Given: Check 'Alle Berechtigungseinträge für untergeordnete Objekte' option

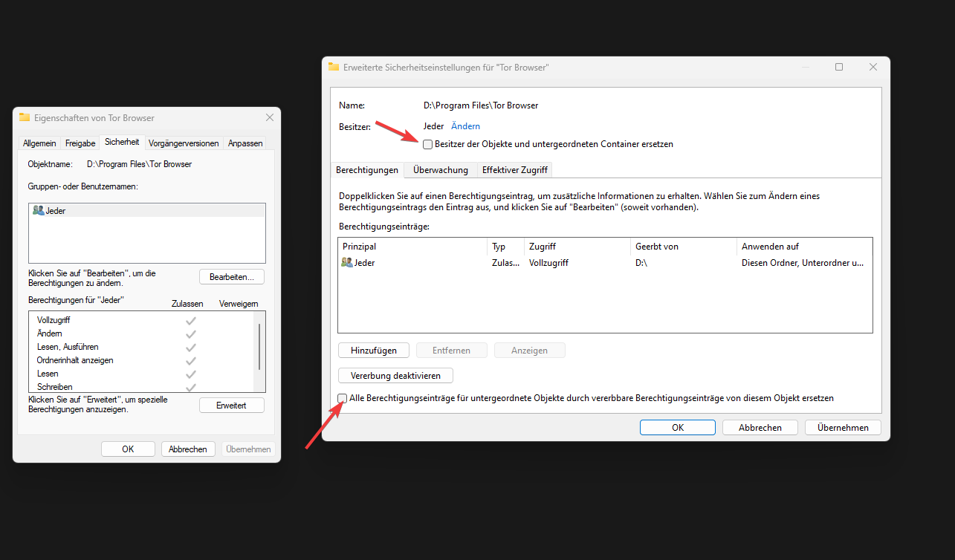Looking at the screenshot, I should coord(343,399).
